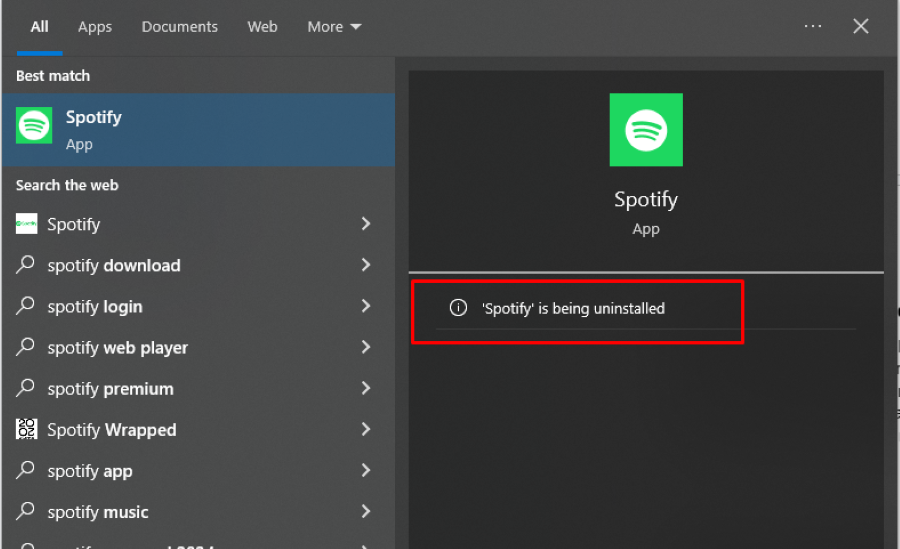Click magnifier icon beside spotify music

25,511
